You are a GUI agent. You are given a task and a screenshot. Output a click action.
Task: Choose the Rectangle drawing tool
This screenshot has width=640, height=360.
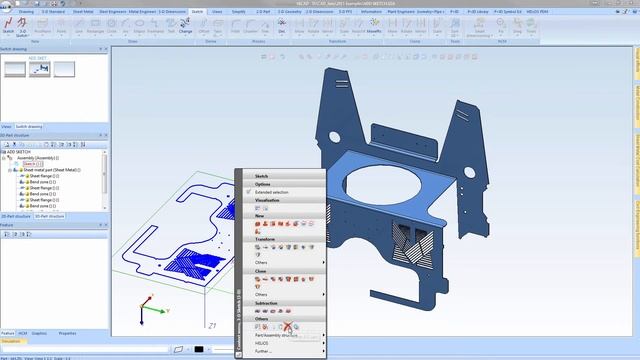[95, 26]
